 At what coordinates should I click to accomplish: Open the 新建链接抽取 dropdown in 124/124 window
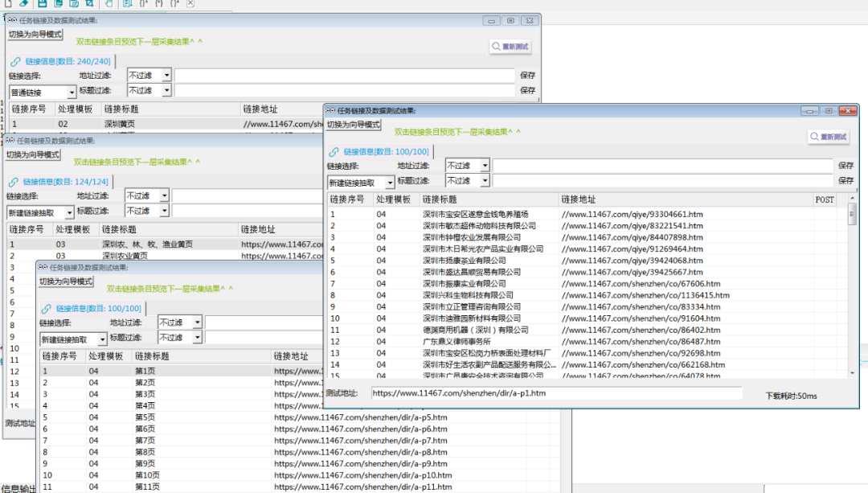[x=40, y=212]
